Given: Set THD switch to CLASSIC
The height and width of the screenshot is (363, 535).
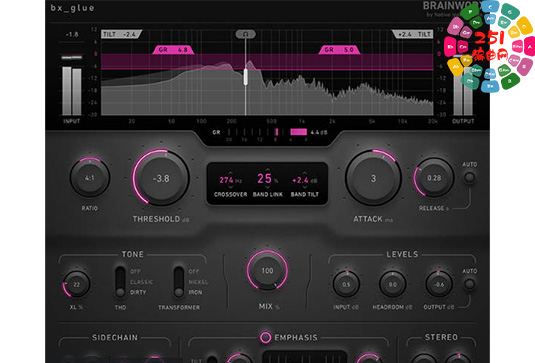Looking at the screenshot, I should [141, 282].
